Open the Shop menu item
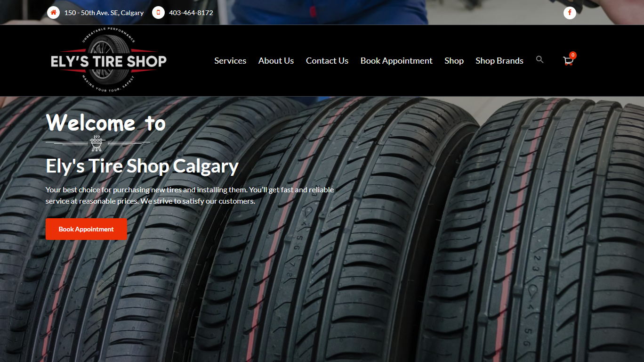644x362 pixels. pos(454,61)
